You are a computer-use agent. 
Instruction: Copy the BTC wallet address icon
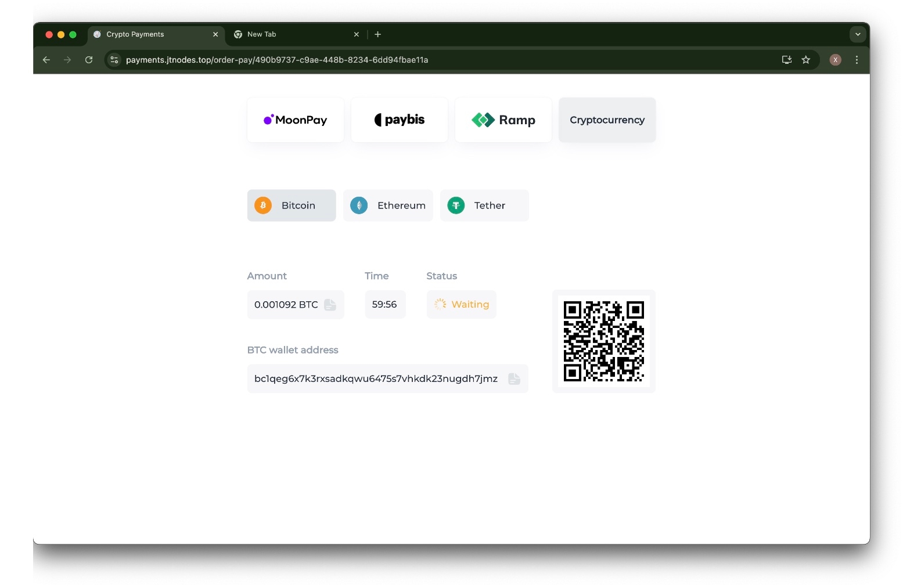[514, 379]
